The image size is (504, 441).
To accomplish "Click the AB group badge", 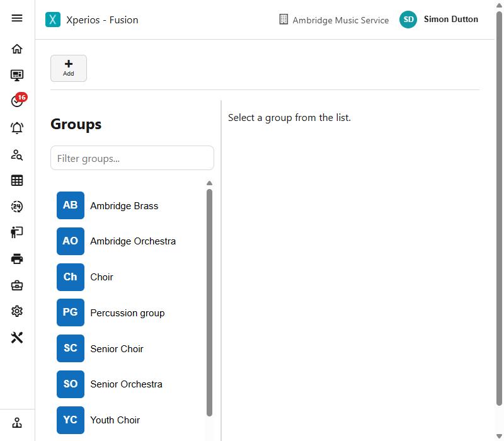I will (71, 205).
